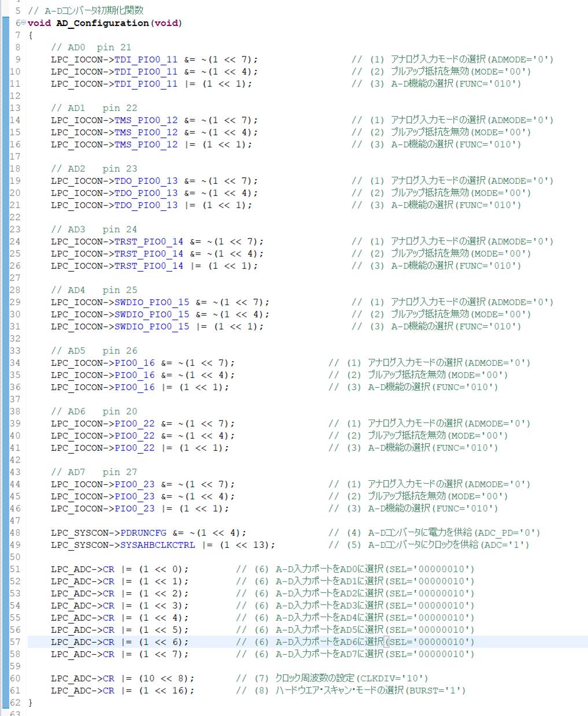Click SWDIO_PIO0_15 on line 31
Viewport: 588px width, 716px height.
[151, 327]
